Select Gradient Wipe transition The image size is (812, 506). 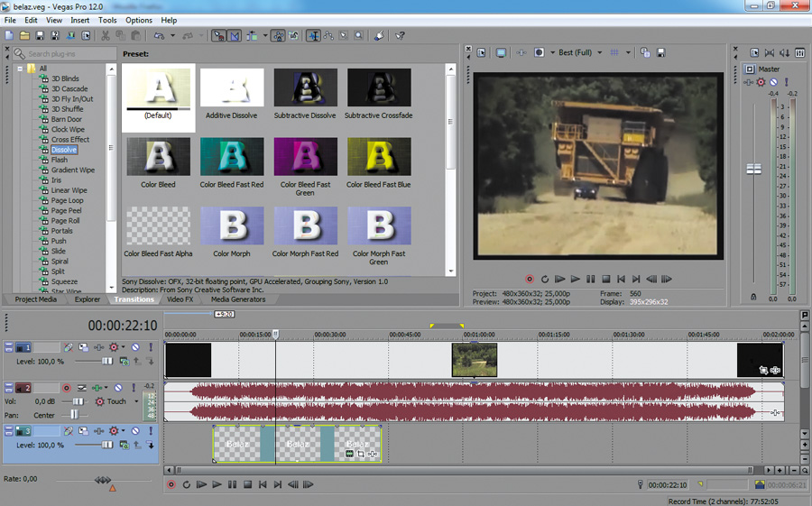(72, 170)
